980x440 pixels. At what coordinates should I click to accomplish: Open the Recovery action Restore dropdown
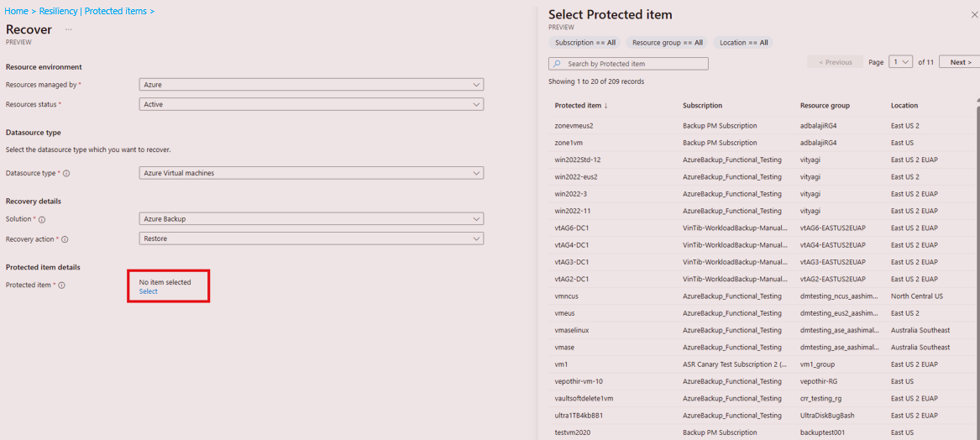click(312, 238)
